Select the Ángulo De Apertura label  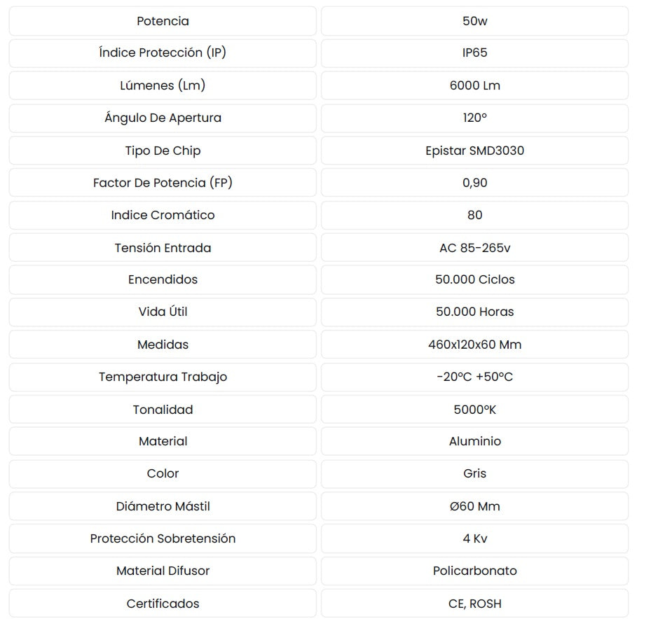pos(163,118)
